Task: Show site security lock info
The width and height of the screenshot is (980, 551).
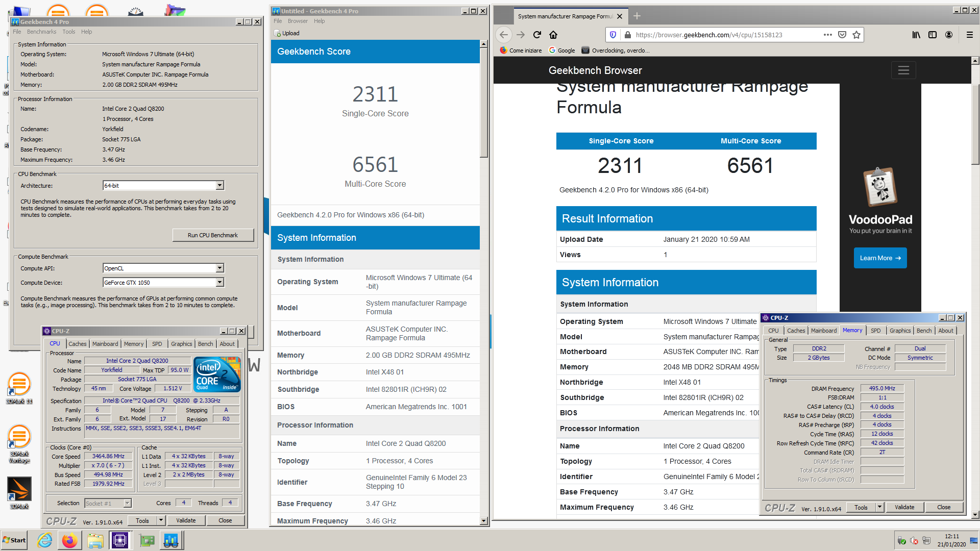Action: pos(627,35)
